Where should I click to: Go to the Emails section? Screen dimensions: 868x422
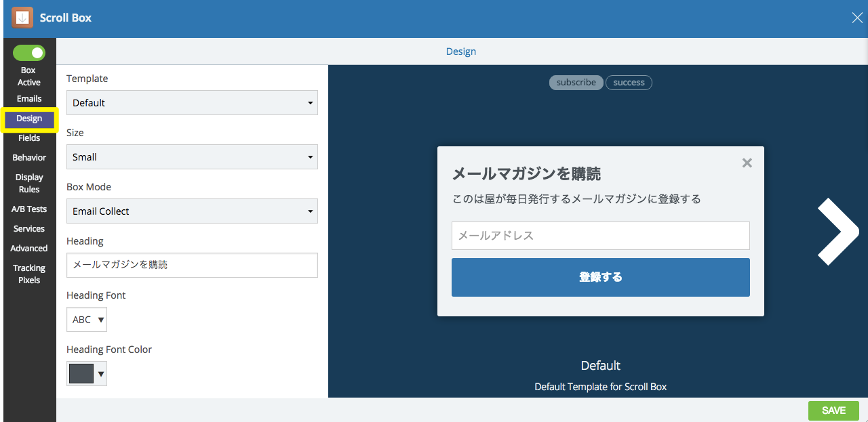29,99
